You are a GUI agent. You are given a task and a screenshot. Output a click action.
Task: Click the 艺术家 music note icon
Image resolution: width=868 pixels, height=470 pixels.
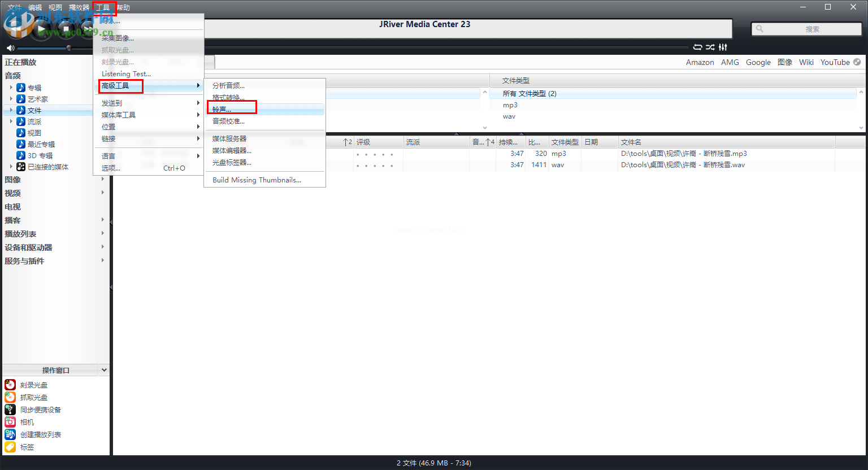(21, 99)
